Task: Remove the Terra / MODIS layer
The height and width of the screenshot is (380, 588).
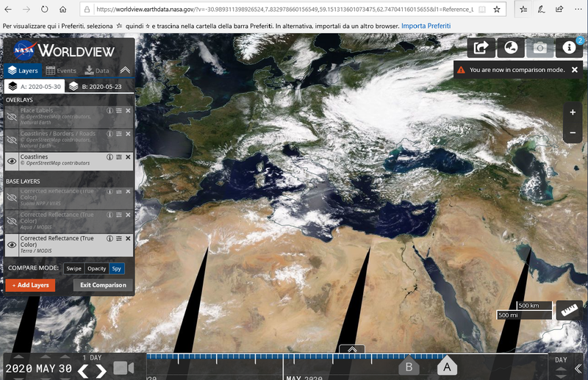Action: point(128,239)
